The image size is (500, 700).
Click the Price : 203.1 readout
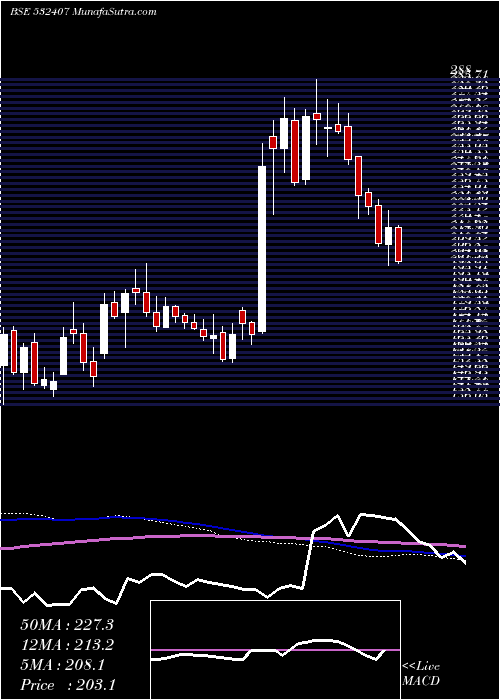(67, 685)
